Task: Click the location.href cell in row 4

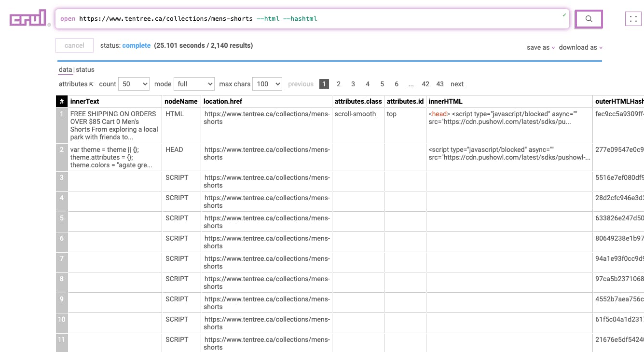Action: (x=266, y=202)
